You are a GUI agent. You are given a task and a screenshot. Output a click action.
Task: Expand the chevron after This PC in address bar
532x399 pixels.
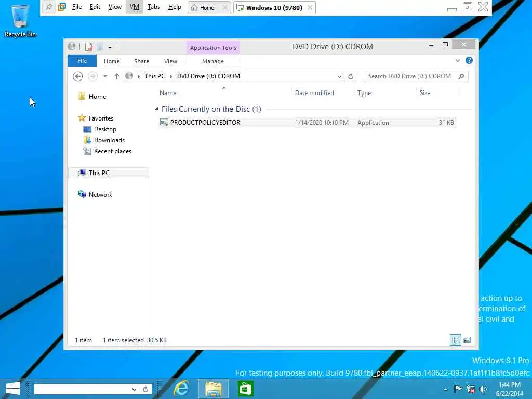(x=171, y=77)
